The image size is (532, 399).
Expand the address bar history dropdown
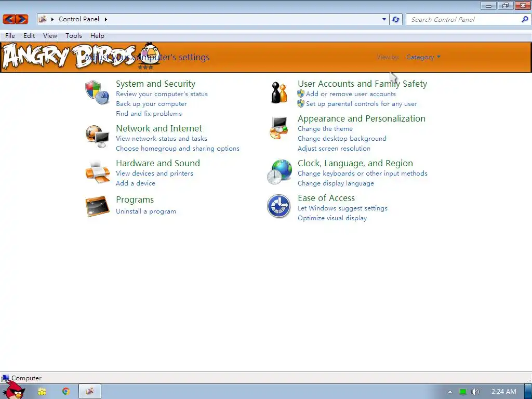click(384, 19)
